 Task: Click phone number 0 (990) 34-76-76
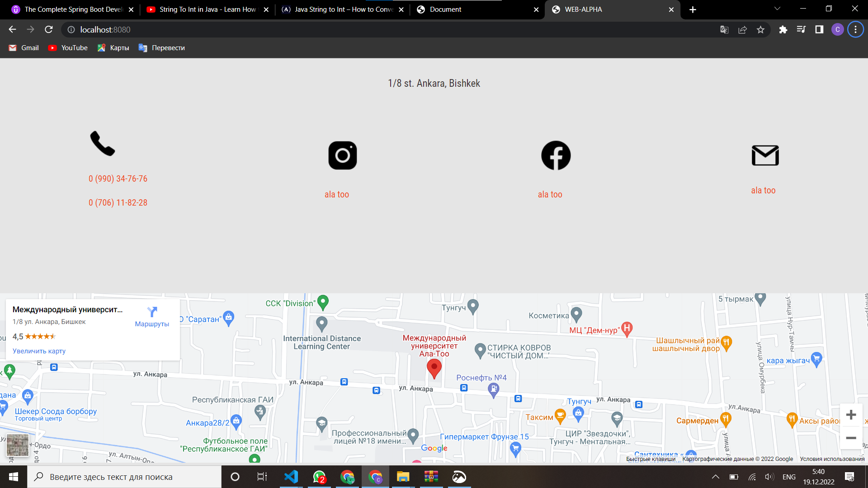pos(118,179)
